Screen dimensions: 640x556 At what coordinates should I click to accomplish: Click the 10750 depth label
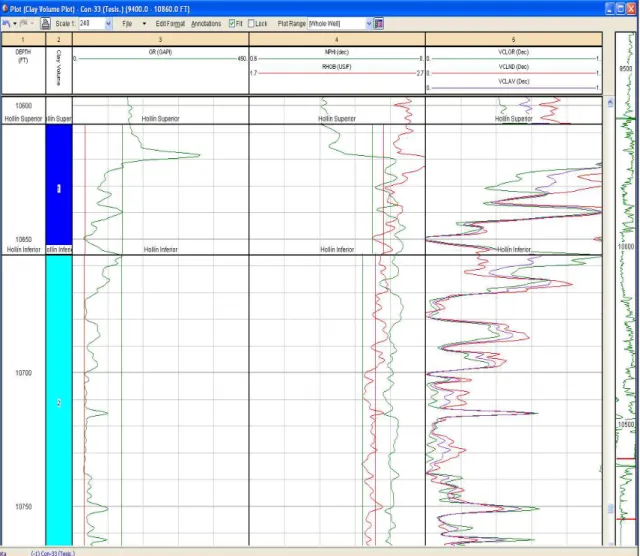pos(23,506)
